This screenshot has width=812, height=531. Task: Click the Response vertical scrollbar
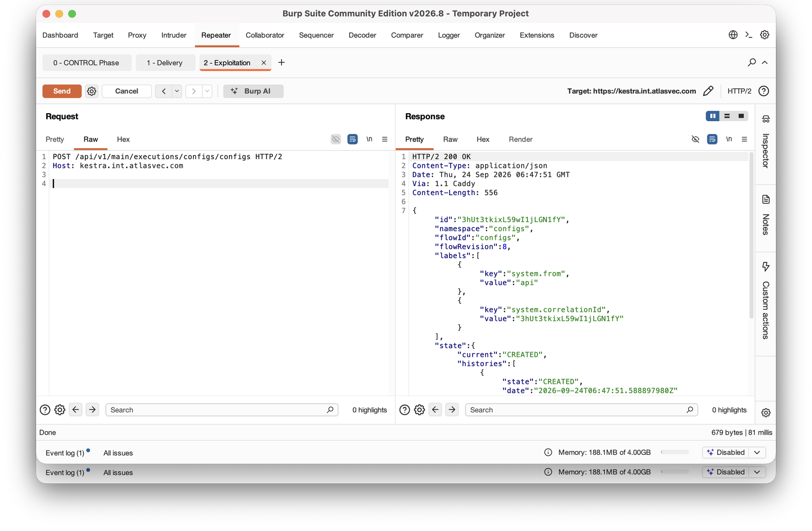pyautogui.click(x=751, y=236)
